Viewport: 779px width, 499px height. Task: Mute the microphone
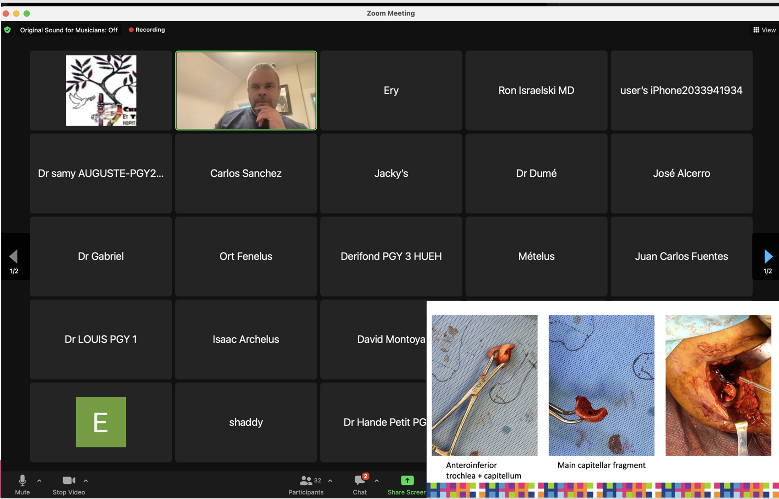22,484
